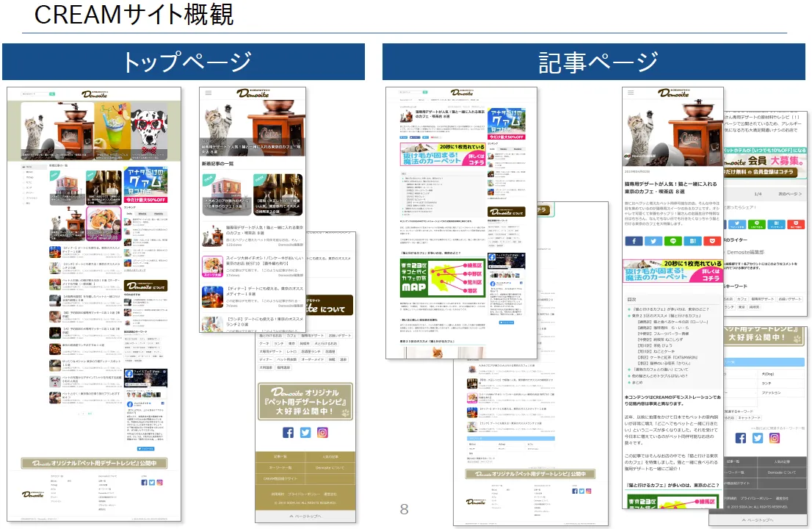Share via Hatena B! button below mobile article intro

tap(693, 241)
